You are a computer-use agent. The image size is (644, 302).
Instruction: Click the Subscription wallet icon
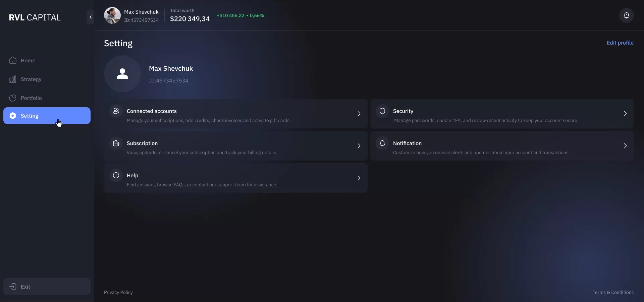coord(116,143)
